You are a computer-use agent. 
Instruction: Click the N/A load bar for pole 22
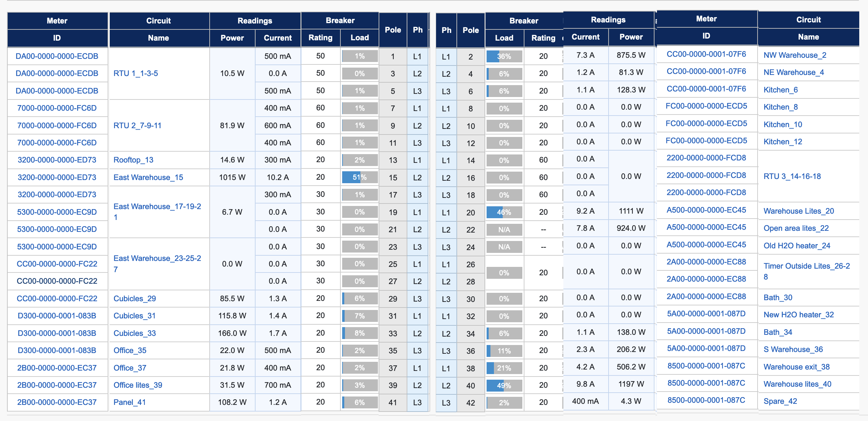tap(504, 230)
